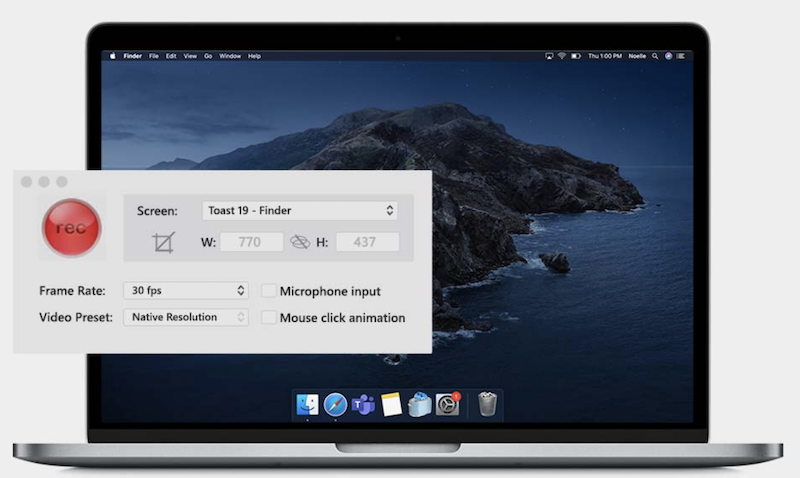Open the Screen source dropdown

pos(299,211)
